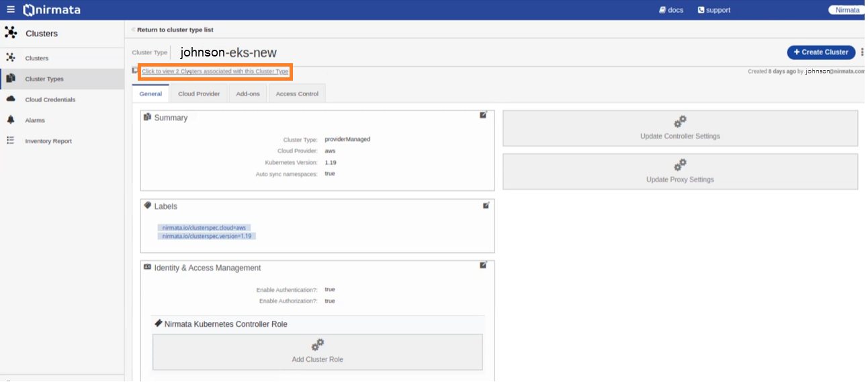Screen dimensions: 868x386
Task: Click the Alarms bell icon
Action: 11,120
